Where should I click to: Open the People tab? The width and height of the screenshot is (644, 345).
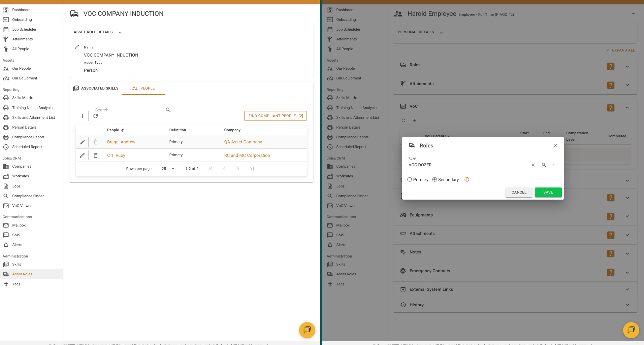coord(143,88)
